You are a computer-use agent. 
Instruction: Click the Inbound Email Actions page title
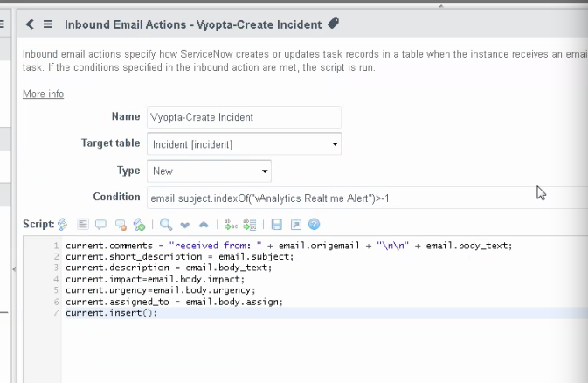[193, 24]
